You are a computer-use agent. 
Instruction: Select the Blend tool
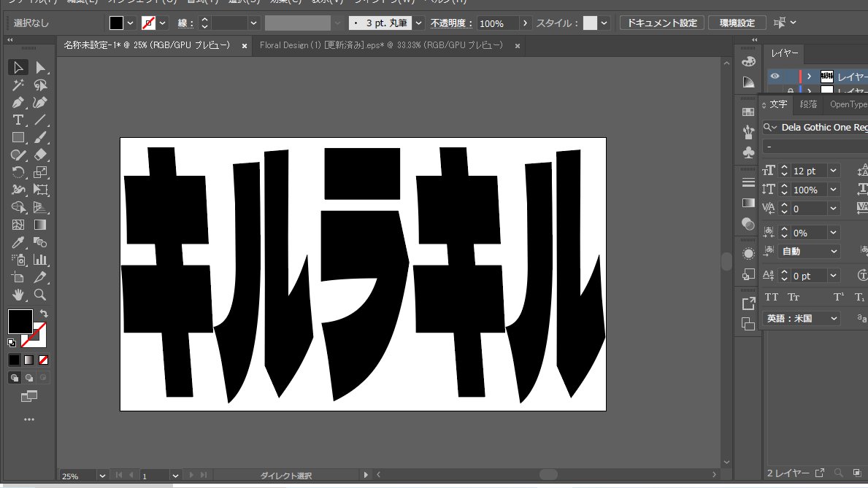point(40,242)
